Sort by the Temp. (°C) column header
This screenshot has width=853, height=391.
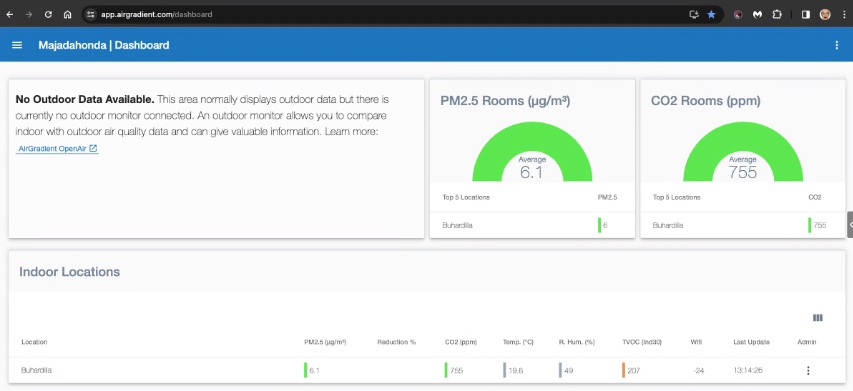pos(518,342)
